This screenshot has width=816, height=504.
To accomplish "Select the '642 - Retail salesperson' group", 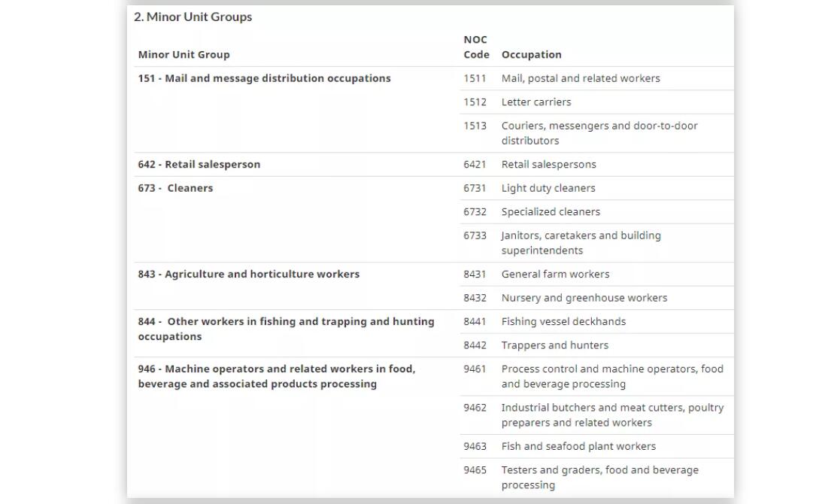I will click(199, 165).
